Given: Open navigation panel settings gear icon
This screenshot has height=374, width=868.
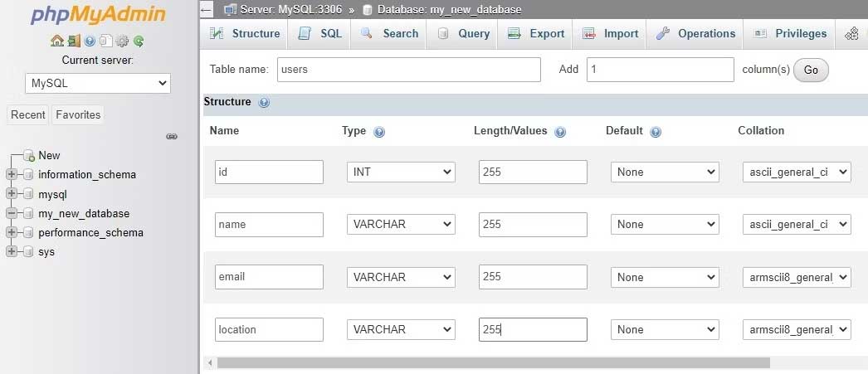Looking at the screenshot, I should click(x=122, y=41).
